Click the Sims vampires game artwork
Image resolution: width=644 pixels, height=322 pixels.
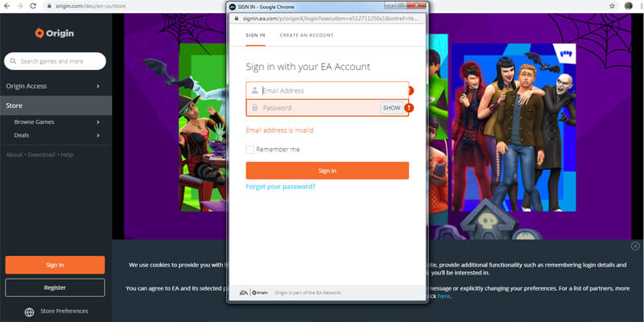click(x=514, y=127)
